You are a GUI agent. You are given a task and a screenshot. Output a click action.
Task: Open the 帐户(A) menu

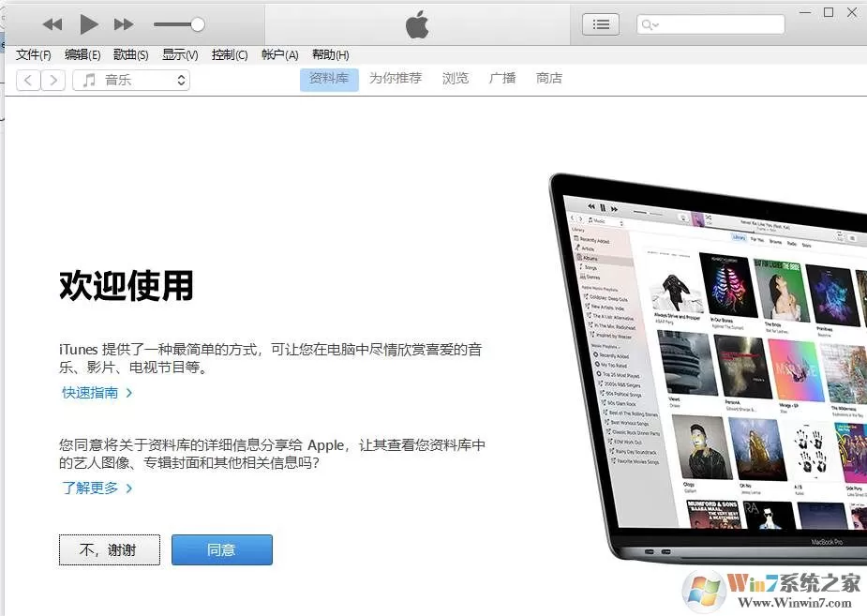(x=280, y=54)
